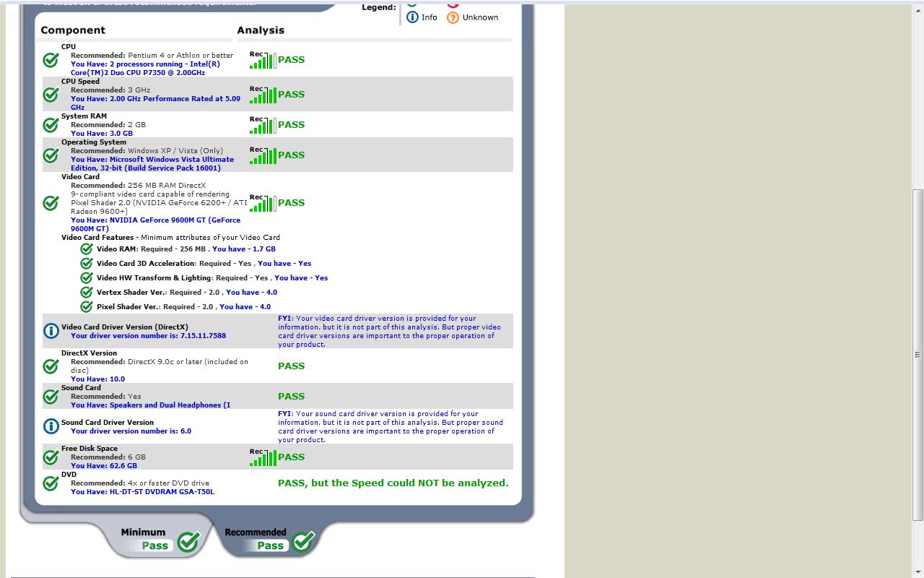Click driver version text '7.15.11.7588'
This screenshot has height=578, width=924.
click(201, 336)
